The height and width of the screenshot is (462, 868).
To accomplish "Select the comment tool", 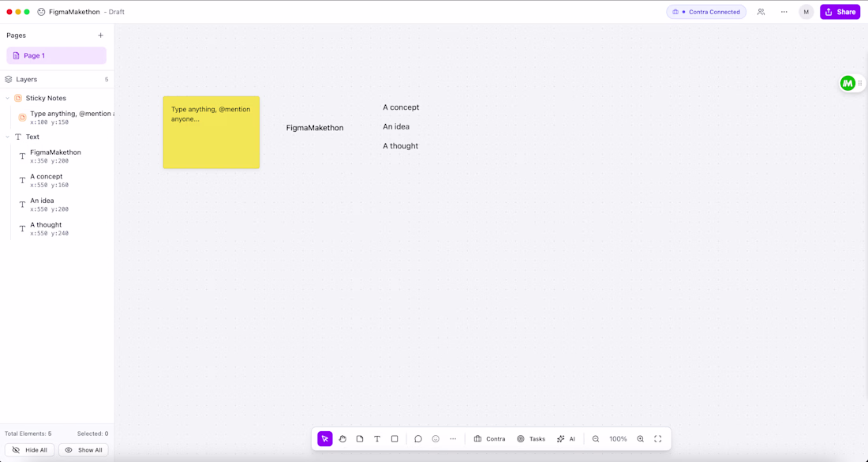I will [x=418, y=439].
